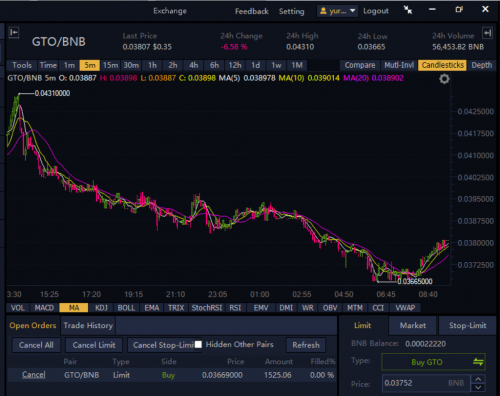Select the 15m timeframe
Screen dimensions: 500x396
click(110, 65)
